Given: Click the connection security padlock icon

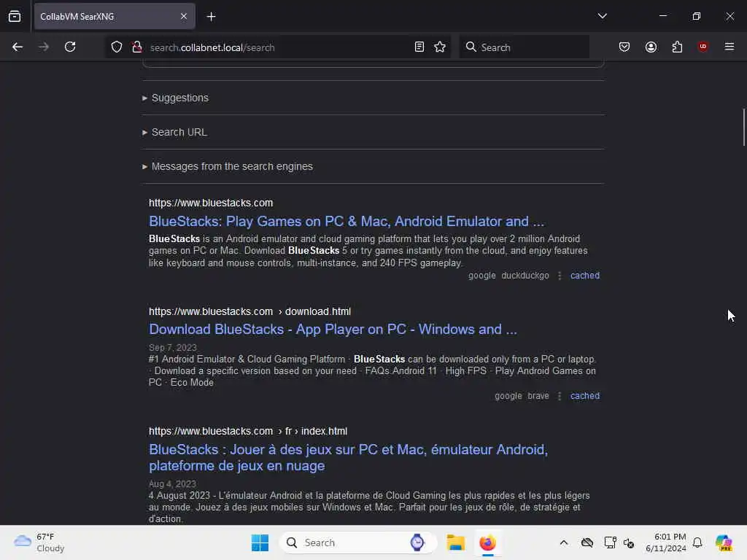Looking at the screenshot, I should [136, 47].
